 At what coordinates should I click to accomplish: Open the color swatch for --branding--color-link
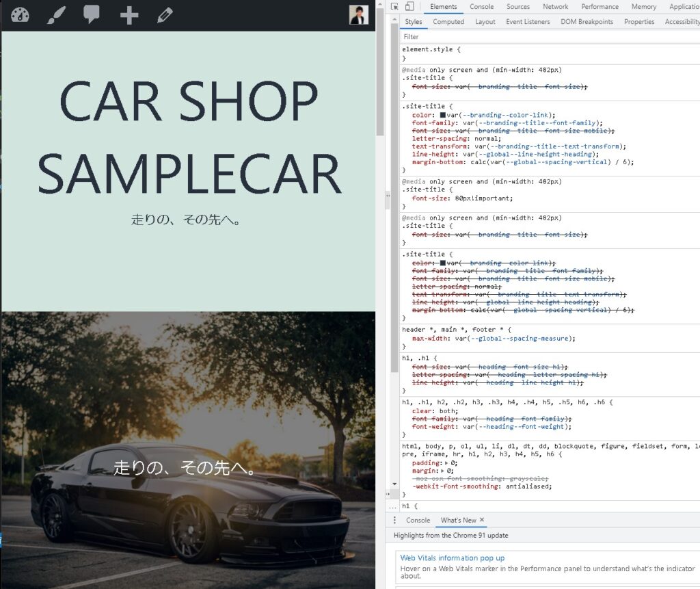443,116
